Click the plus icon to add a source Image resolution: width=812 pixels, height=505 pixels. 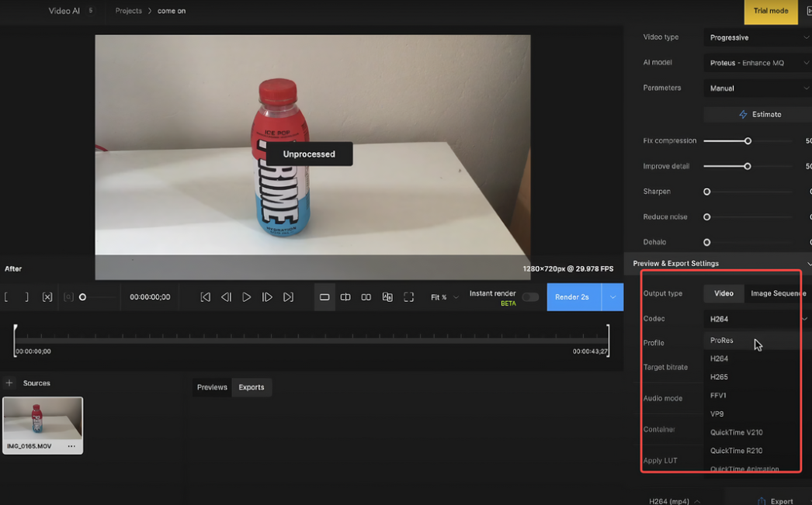(x=9, y=382)
